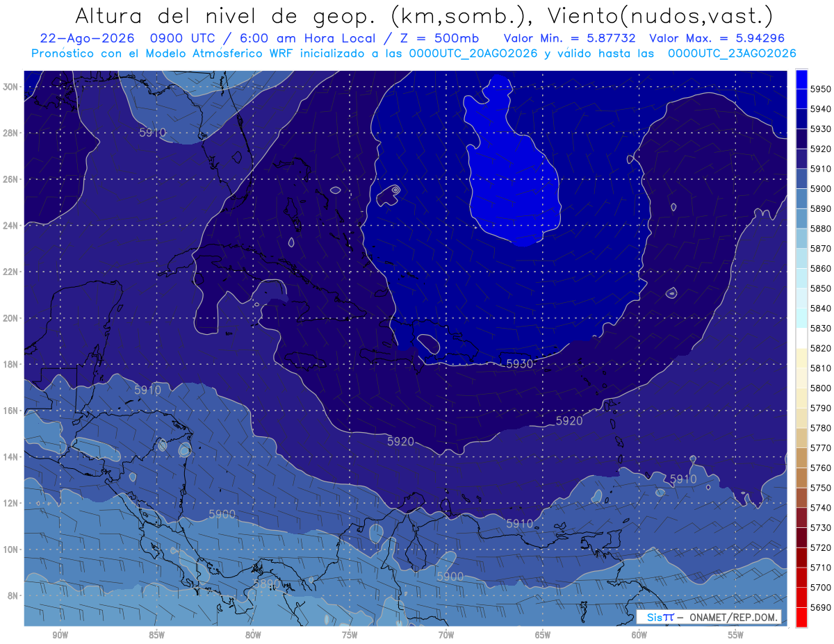Image resolution: width=834 pixels, height=644 pixels.
Task: Click the latitude label "28N"
Action: 10,133
